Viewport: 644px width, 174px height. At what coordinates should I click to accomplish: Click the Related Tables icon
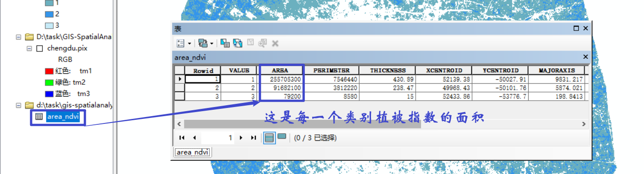[x=203, y=43]
